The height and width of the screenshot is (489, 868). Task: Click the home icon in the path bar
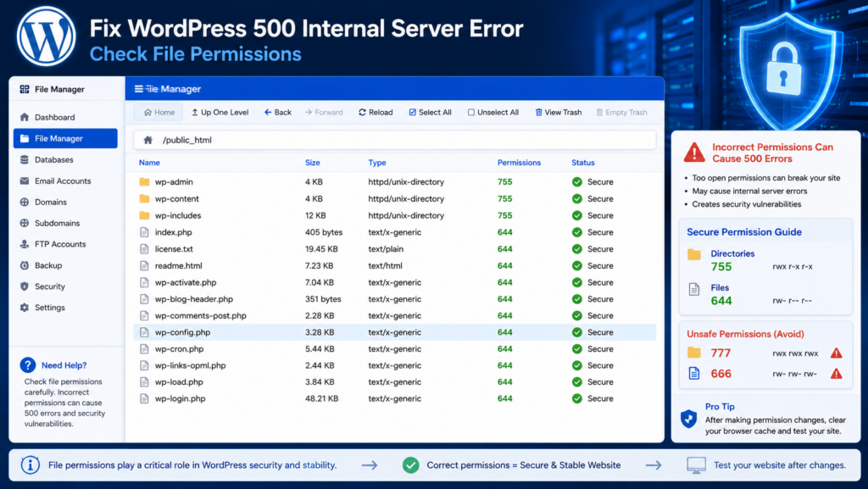147,140
